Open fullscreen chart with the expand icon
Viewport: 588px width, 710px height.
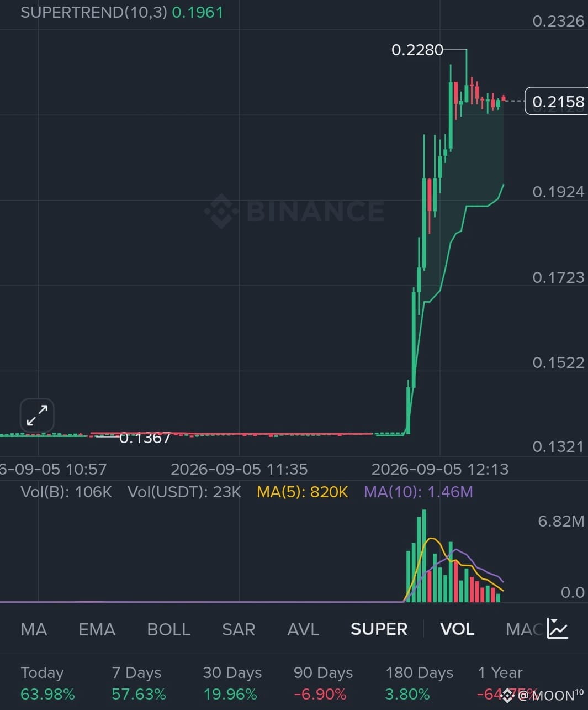pos(37,415)
